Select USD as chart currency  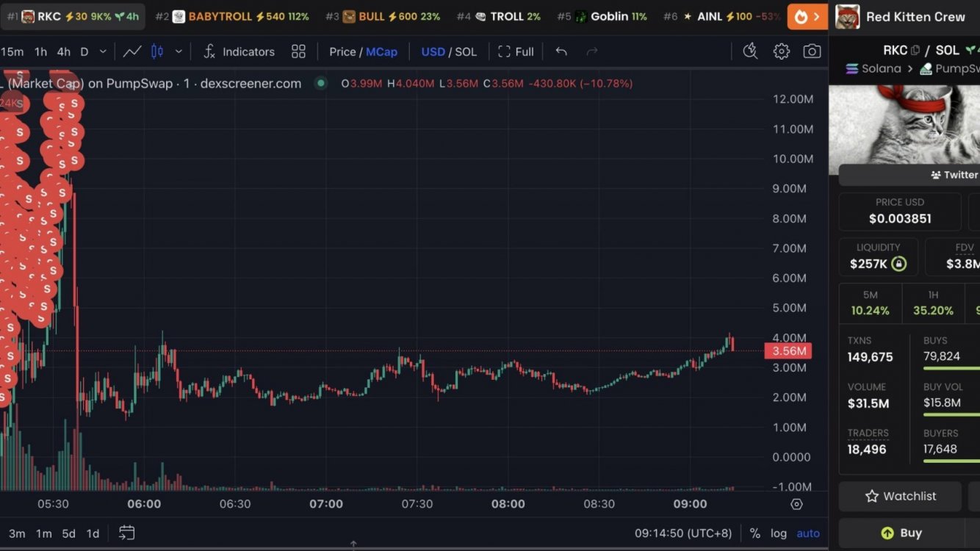coord(433,51)
